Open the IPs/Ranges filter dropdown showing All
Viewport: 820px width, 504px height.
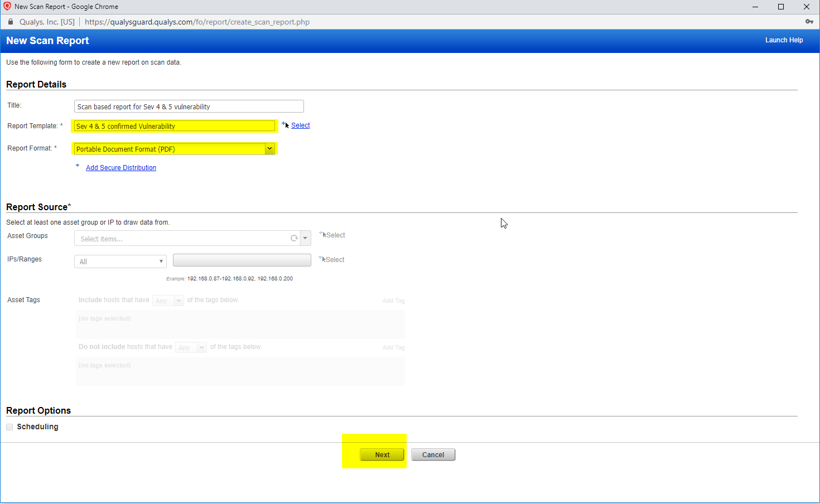(x=161, y=261)
